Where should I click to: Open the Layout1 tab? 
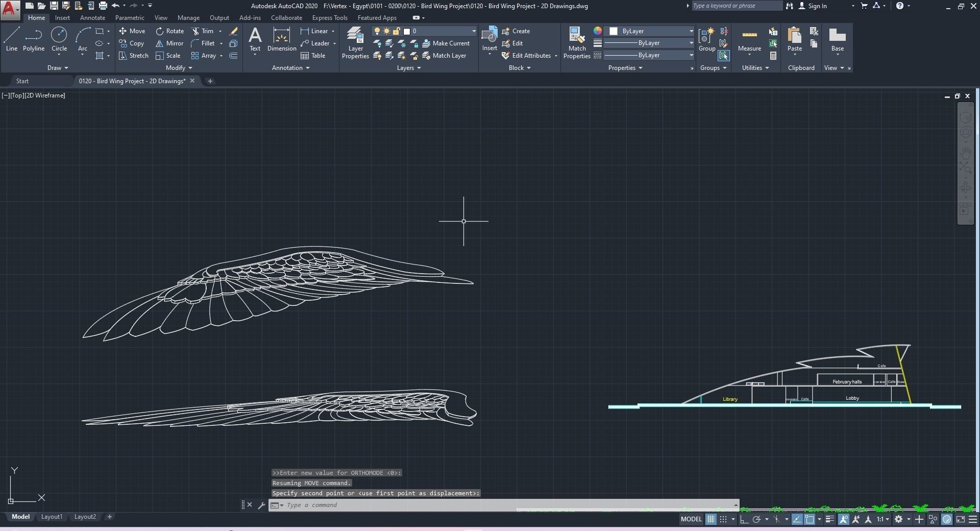52,517
